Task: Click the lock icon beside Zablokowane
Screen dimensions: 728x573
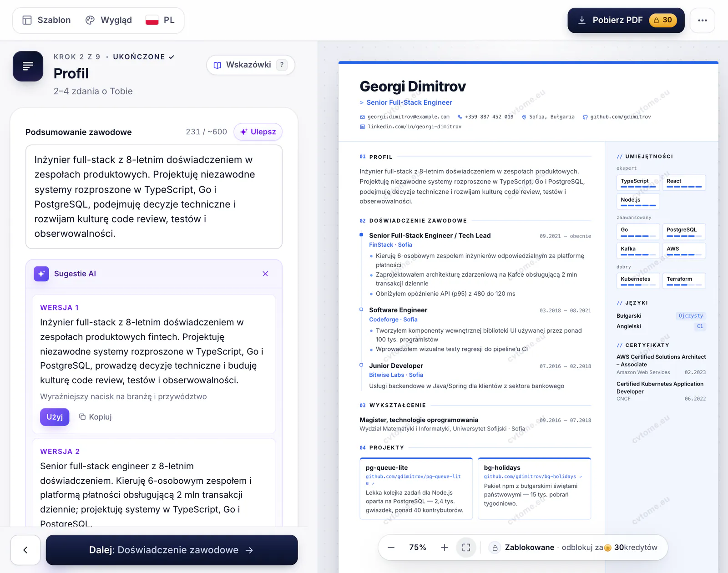Action: [x=495, y=548]
